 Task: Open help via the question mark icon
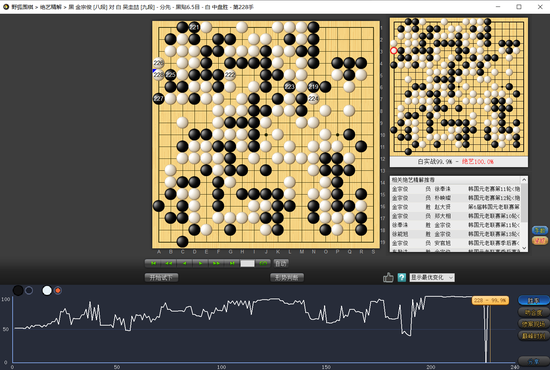(x=402, y=278)
